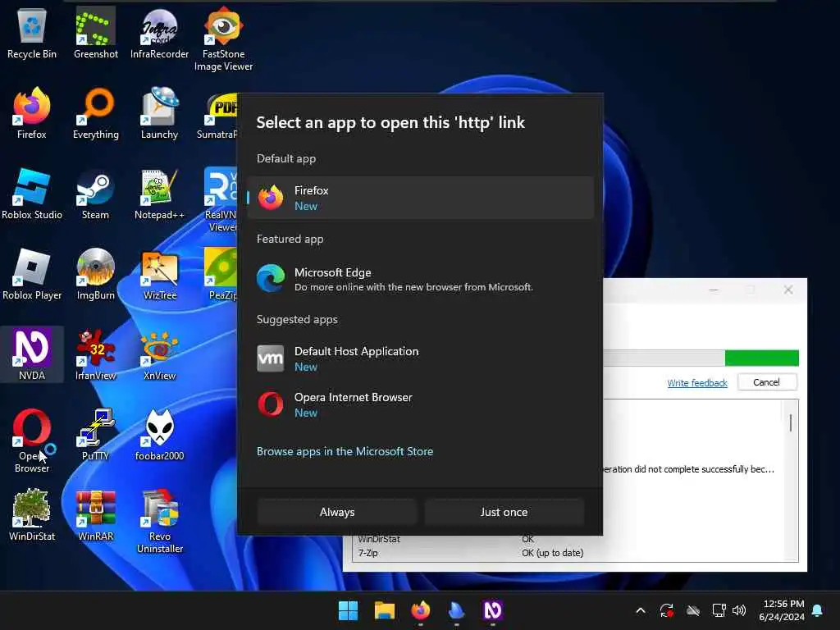Switch to NVDA in the taskbar

[493, 610]
